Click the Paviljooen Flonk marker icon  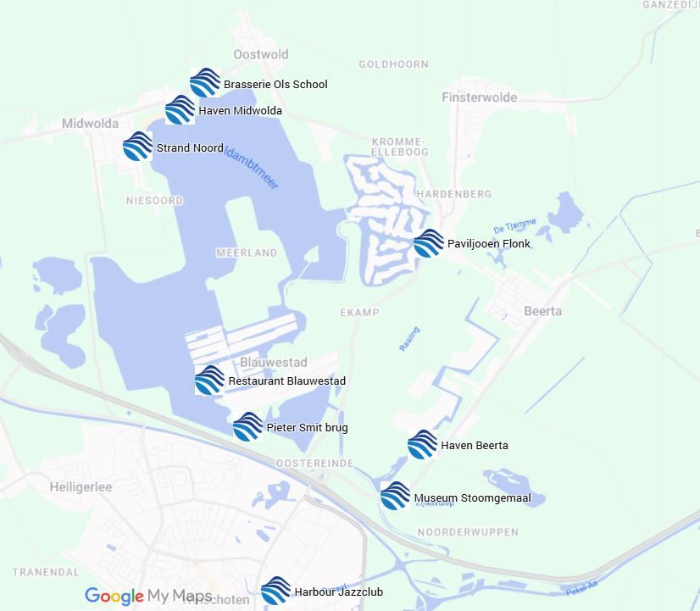click(429, 243)
